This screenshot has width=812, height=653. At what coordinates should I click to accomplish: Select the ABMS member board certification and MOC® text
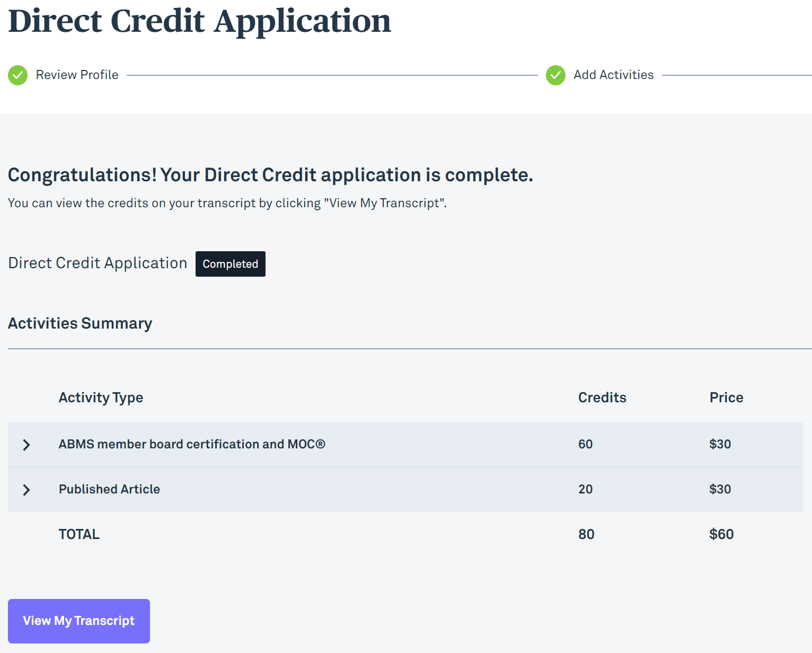[x=192, y=444]
